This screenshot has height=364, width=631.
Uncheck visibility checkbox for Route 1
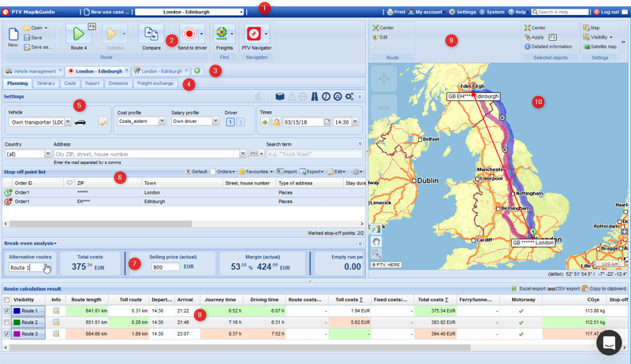(6, 311)
